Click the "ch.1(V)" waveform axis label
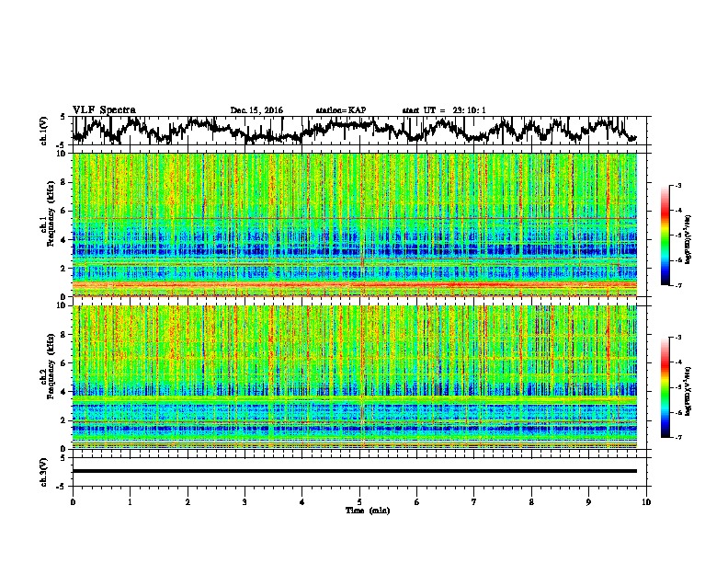 point(44,131)
